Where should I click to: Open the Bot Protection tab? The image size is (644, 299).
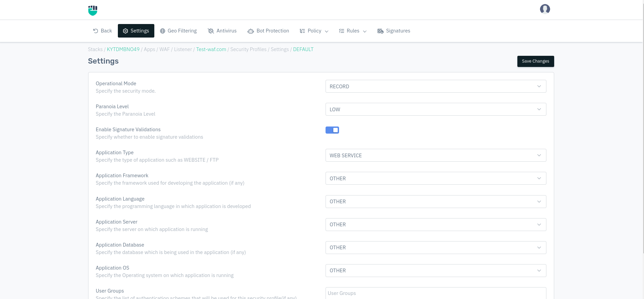coord(268,31)
